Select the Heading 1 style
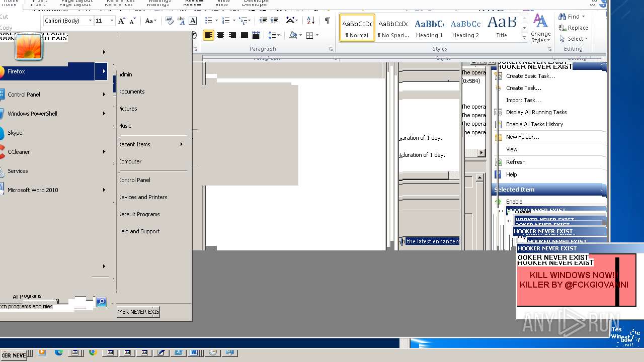The width and height of the screenshot is (644, 362). tap(429, 28)
